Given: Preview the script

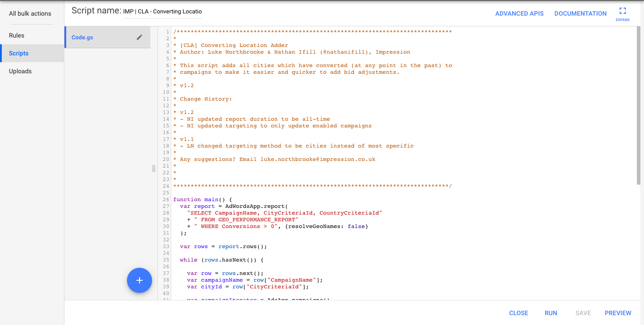Looking at the screenshot, I should click(618, 313).
